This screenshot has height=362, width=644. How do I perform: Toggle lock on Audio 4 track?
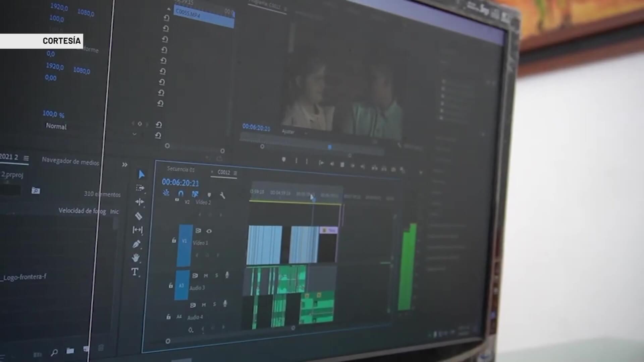tap(168, 316)
